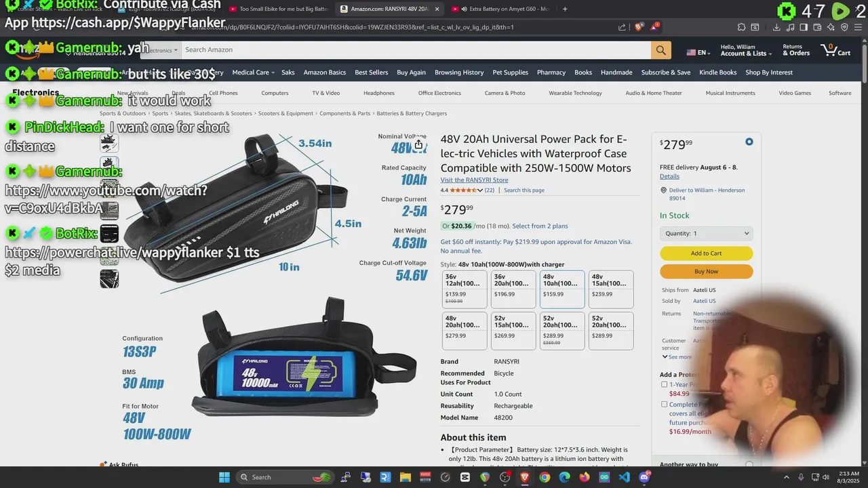Open File Explorer from taskbar

pos(405,477)
